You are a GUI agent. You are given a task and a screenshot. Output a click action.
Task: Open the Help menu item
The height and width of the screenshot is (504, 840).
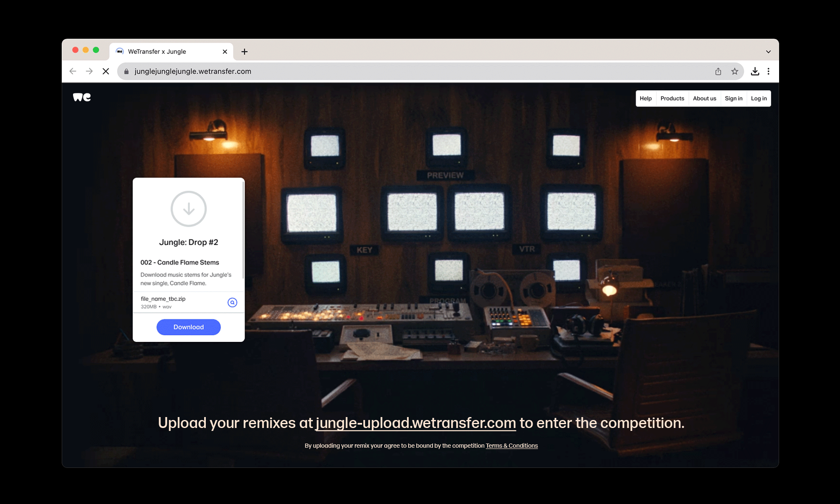[646, 99]
